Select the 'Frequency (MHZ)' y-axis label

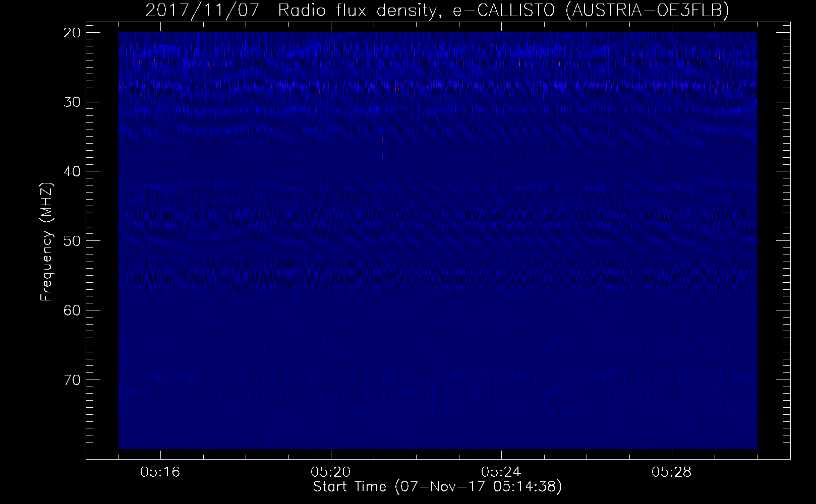coord(46,242)
